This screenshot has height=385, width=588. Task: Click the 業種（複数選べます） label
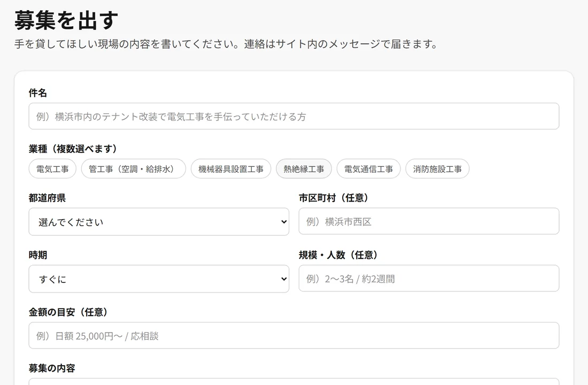click(73, 149)
